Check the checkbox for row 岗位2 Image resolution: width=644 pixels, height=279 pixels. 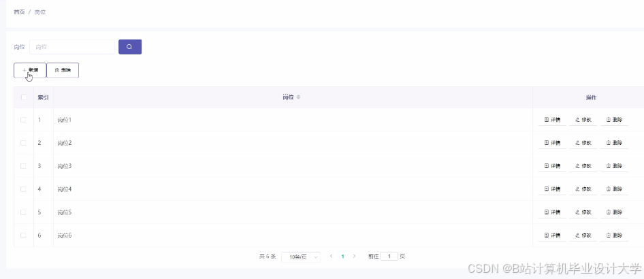click(x=23, y=143)
